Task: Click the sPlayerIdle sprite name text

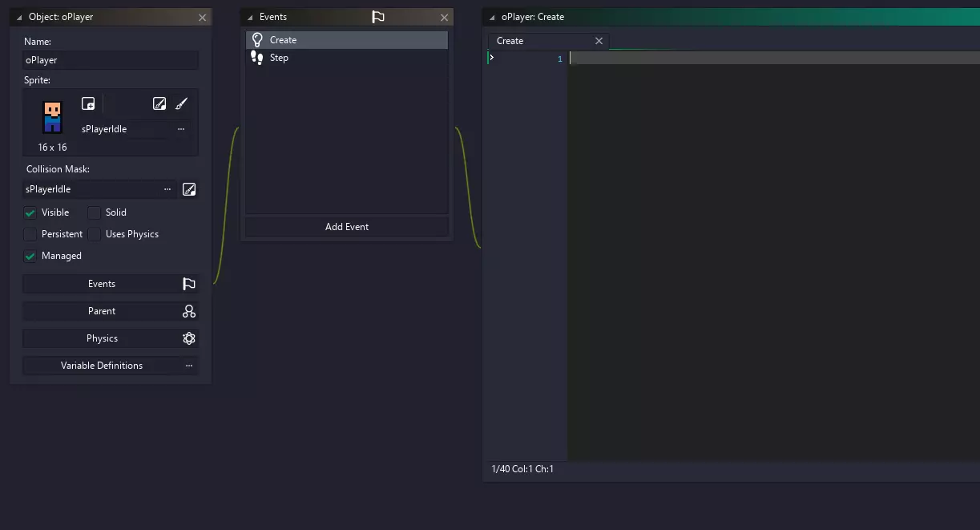Action: pyautogui.click(x=104, y=129)
